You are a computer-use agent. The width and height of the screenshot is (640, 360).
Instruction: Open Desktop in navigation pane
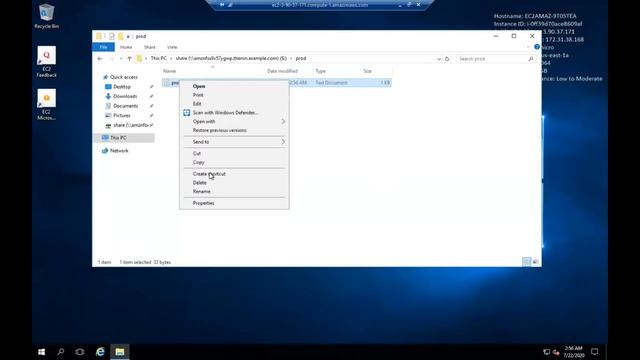coord(122,87)
